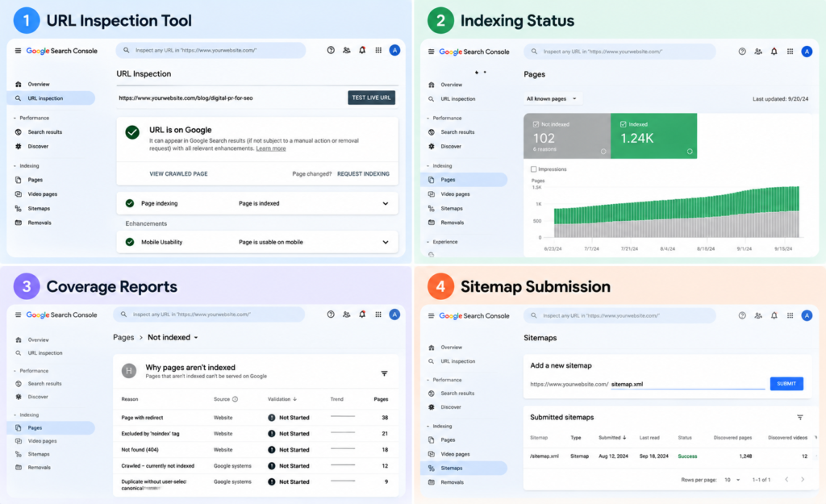Go to next page of submitted sitemaps

803,479
